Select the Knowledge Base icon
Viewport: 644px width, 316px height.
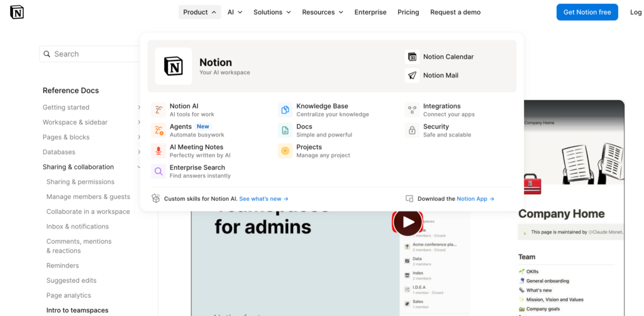(286, 110)
